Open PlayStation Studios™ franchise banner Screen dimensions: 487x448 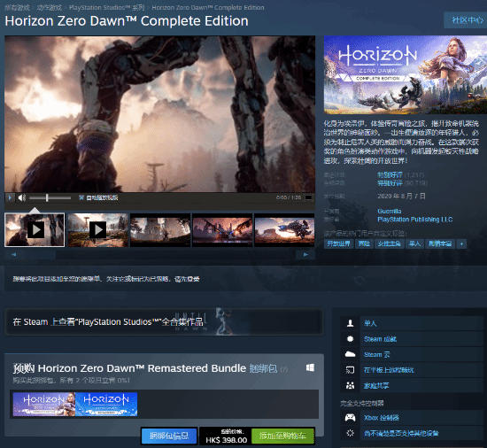point(165,321)
